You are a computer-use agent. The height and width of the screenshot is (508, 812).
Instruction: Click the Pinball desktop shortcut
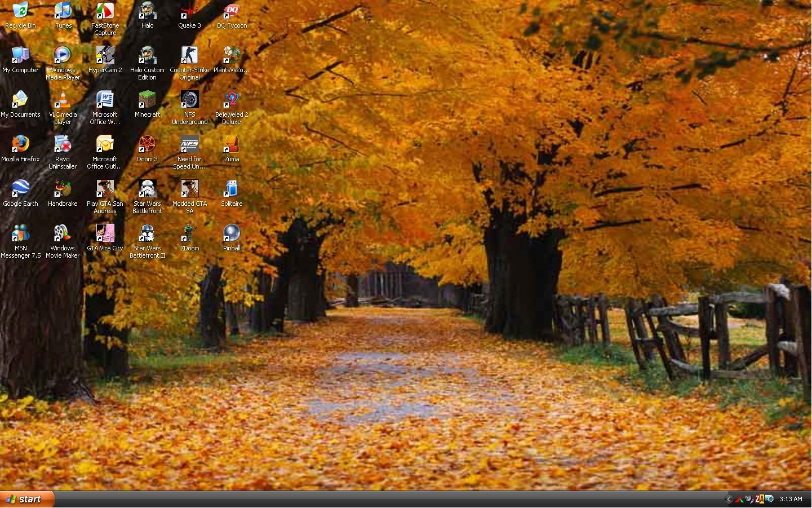click(x=232, y=234)
